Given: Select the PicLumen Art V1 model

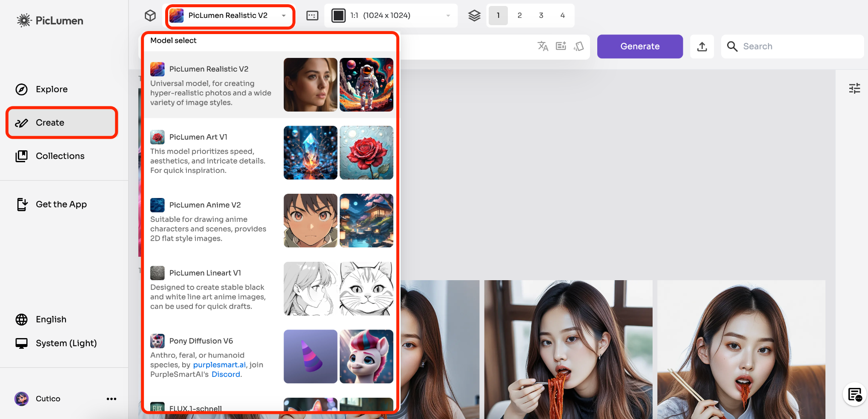Looking at the screenshot, I should (271, 152).
